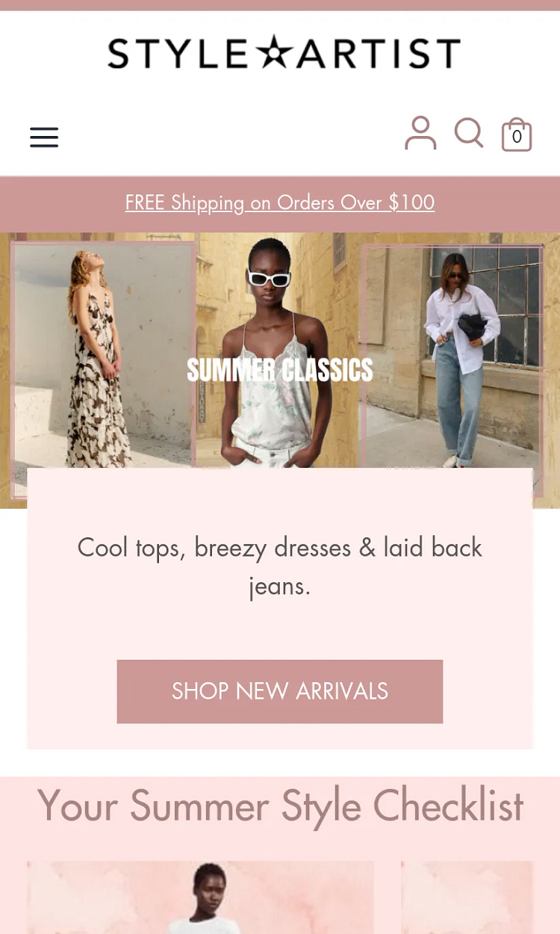Follow the FREE Shipping on Orders link
Image resolution: width=560 pixels, height=934 pixels.
[280, 202]
